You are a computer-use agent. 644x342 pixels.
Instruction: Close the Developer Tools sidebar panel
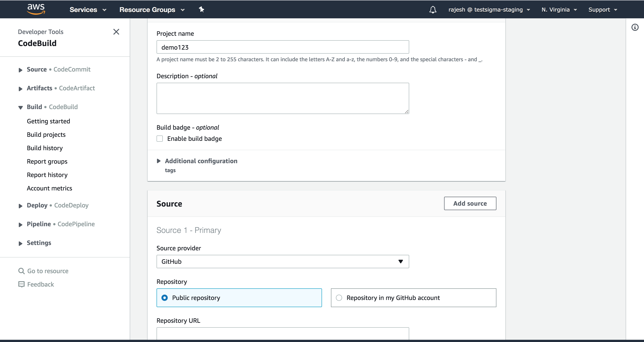(x=116, y=32)
